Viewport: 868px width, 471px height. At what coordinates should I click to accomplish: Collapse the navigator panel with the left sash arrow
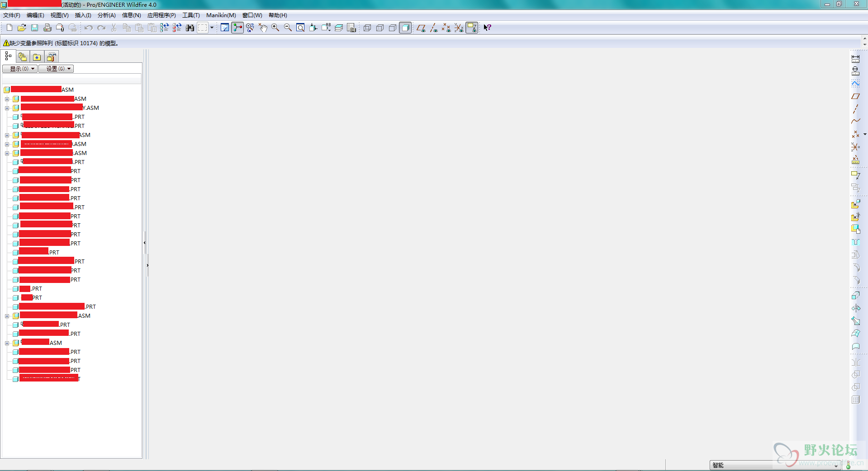tap(145, 243)
